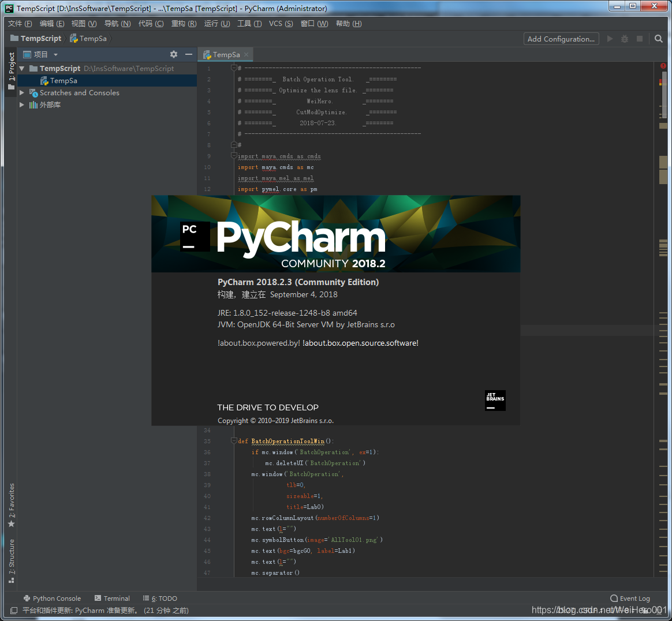Screen dimensions: 672x621
Task: Open the Python Console tool window
Action: [52, 598]
